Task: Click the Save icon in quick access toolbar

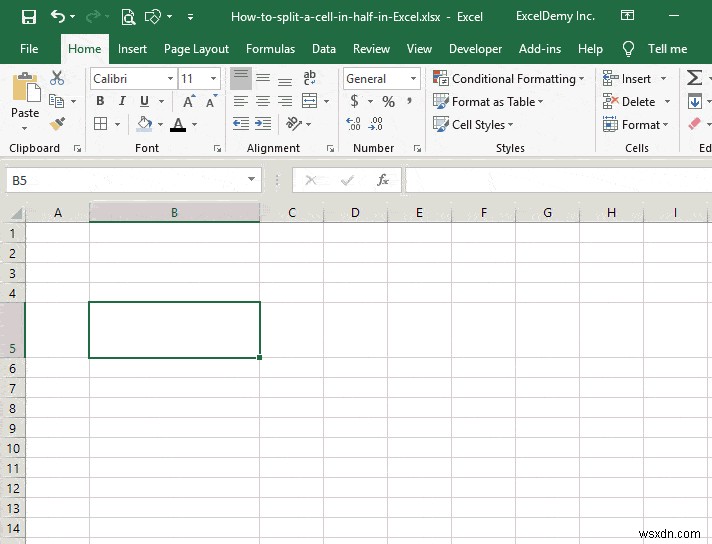Action: click(29, 17)
